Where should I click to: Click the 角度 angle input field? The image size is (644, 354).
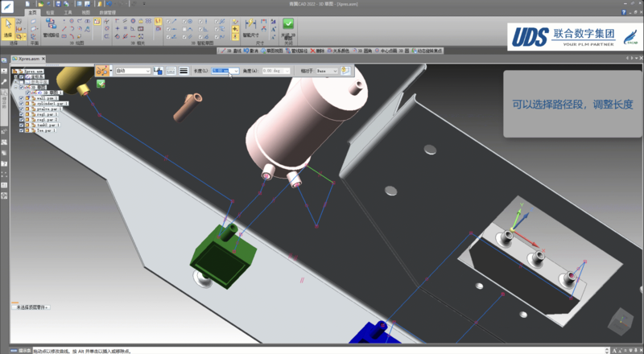point(272,71)
